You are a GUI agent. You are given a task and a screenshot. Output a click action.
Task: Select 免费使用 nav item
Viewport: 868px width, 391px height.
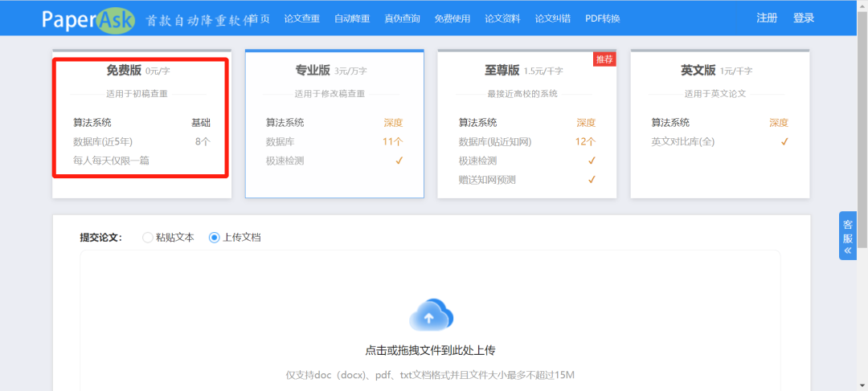452,18
